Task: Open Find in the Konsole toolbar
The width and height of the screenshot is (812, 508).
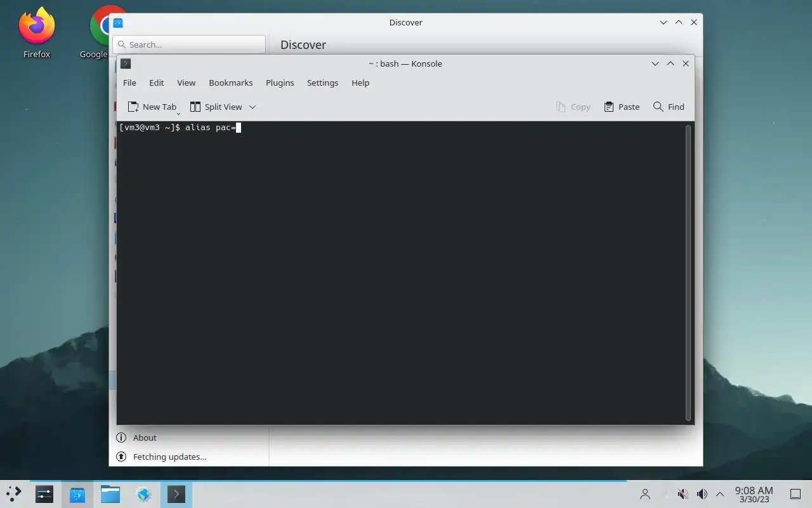Action: pos(669,107)
